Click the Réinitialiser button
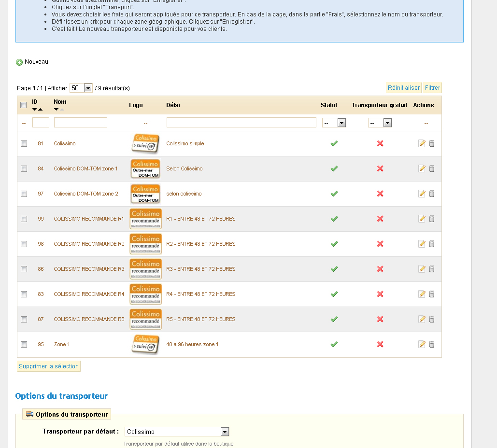 (403, 88)
